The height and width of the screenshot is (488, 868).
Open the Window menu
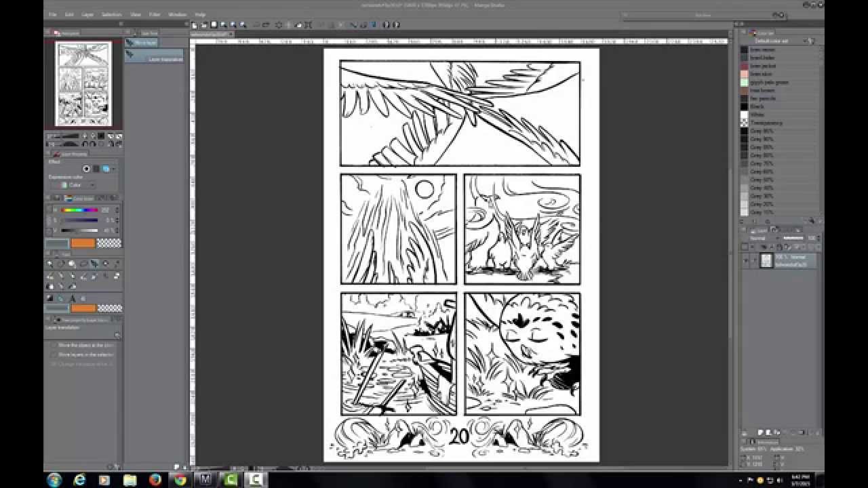point(178,14)
